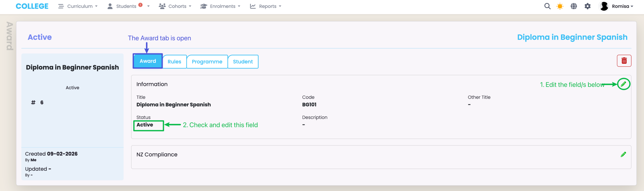644x191 pixels.
Task: Open the Student tab
Action: [243, 62]
